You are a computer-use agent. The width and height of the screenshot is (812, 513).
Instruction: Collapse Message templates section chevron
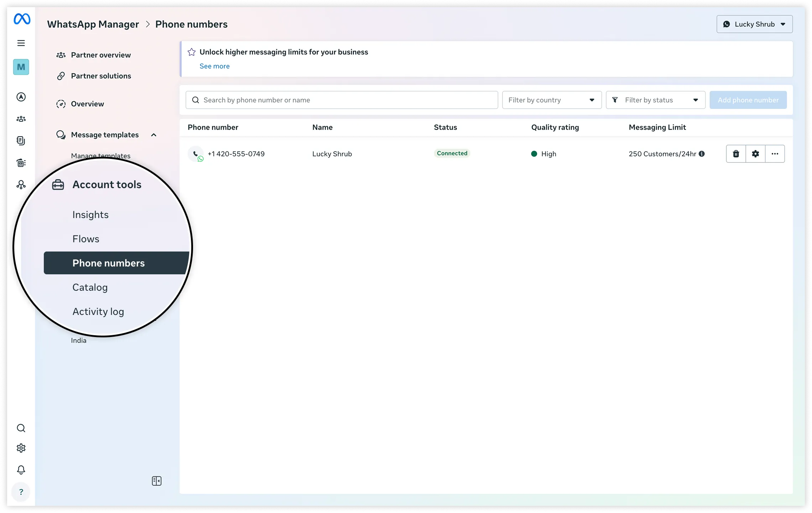tap(153, 135)
